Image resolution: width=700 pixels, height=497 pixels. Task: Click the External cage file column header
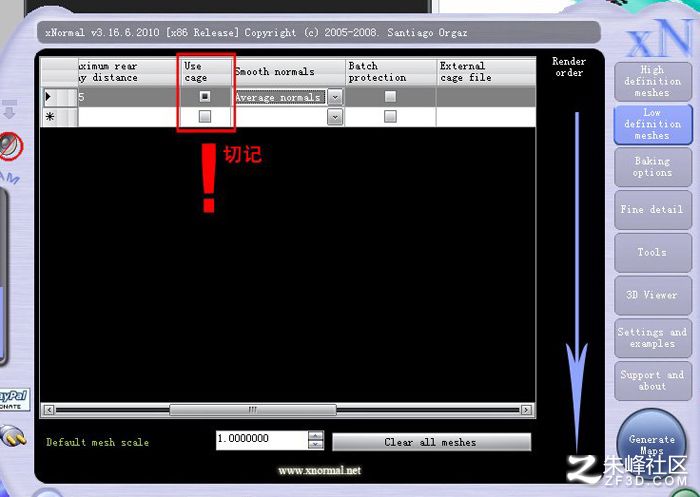coord(486,72)
